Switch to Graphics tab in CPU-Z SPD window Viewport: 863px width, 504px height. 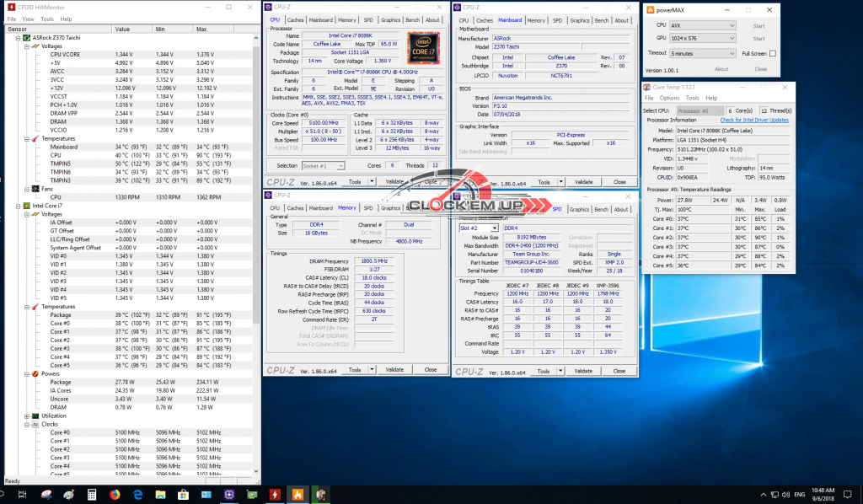(579, 209)
